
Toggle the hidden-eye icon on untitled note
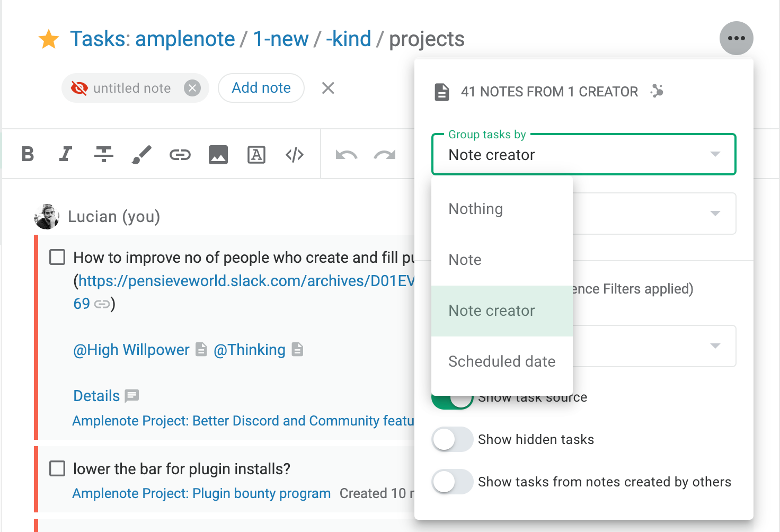click(x=79, y=88)
